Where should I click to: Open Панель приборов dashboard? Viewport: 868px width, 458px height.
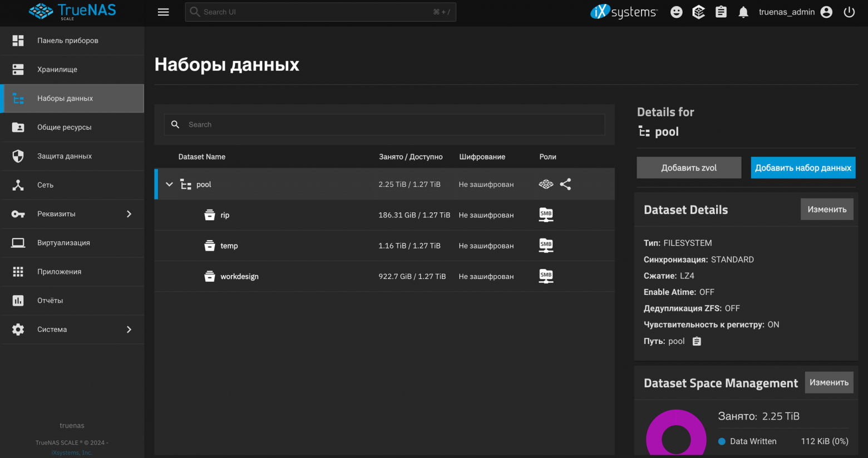pos(72,41)
